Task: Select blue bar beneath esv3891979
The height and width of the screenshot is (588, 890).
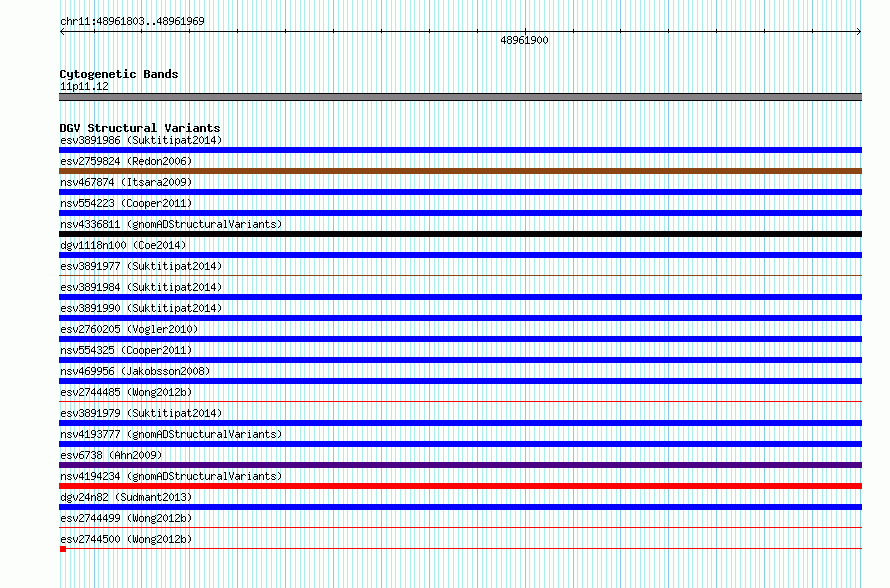Action: [460, 423]
